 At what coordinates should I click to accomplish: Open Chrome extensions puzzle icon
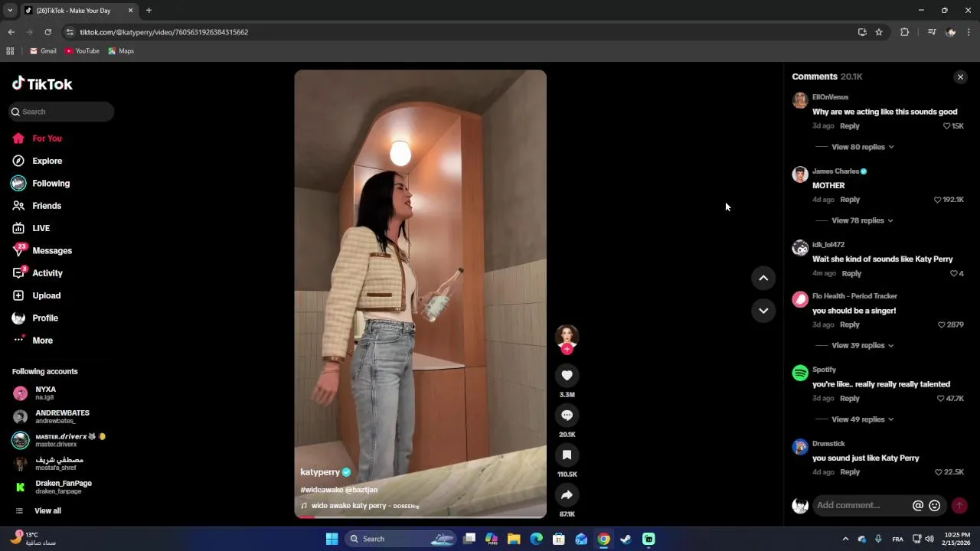[904, 32]
